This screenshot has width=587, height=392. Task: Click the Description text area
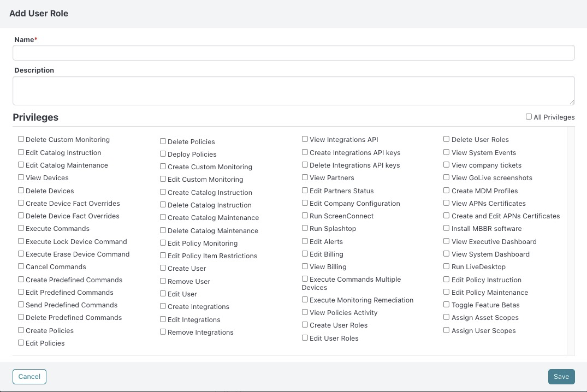(x=294, y=91)
